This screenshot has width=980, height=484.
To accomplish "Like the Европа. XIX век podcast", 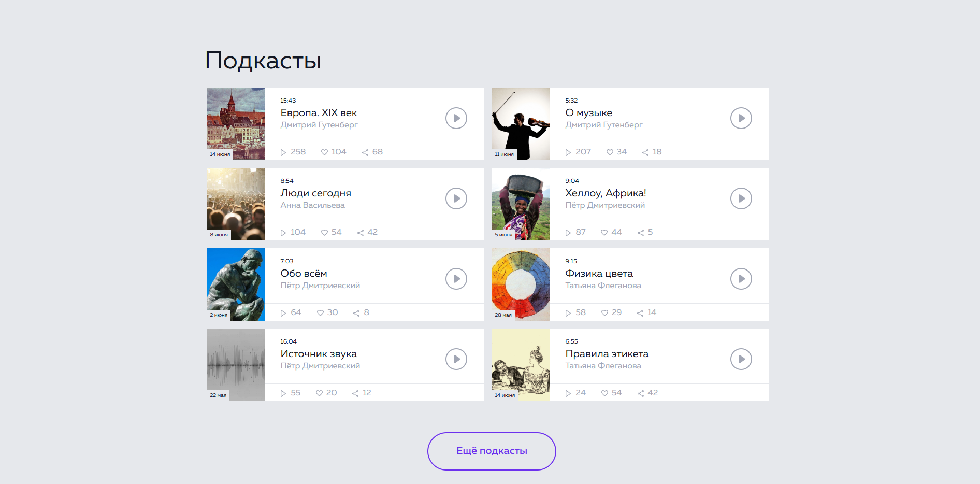I will click(325, 152).
